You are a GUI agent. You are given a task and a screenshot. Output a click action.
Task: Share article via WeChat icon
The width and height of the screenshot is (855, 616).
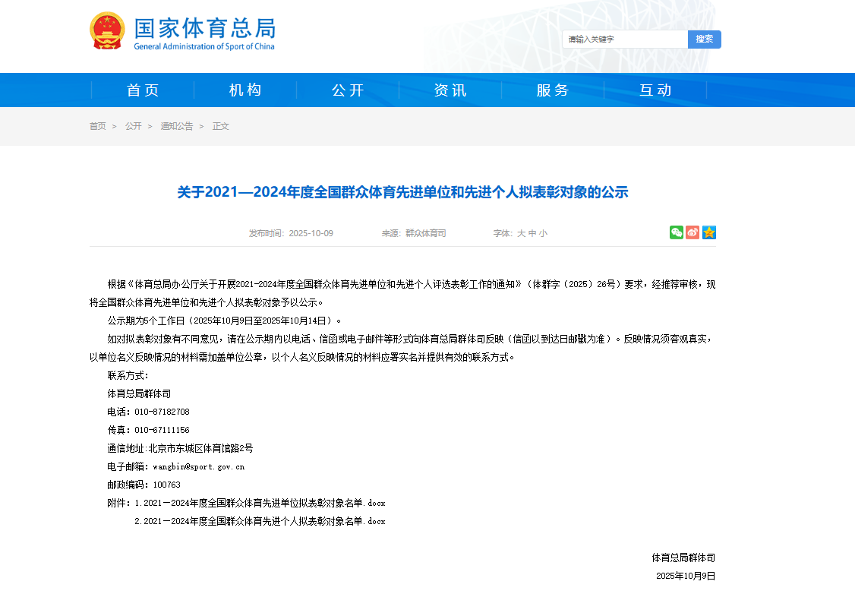(x=676, y=232)
